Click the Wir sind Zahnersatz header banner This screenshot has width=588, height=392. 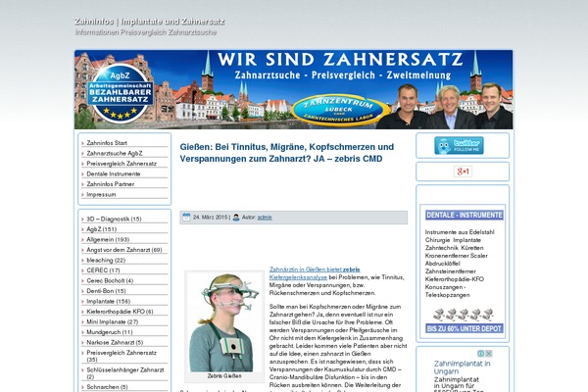[294, 89]
